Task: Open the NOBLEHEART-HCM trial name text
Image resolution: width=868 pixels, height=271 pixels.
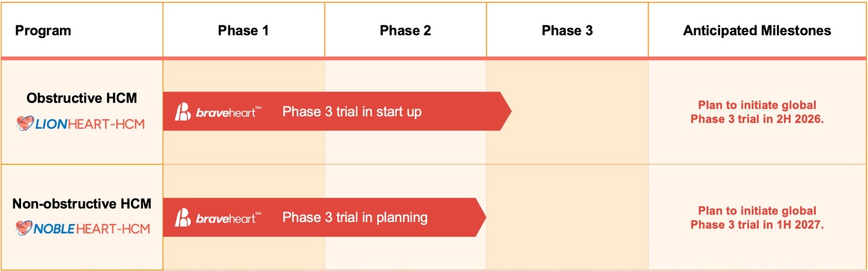Action: [92, 229]
